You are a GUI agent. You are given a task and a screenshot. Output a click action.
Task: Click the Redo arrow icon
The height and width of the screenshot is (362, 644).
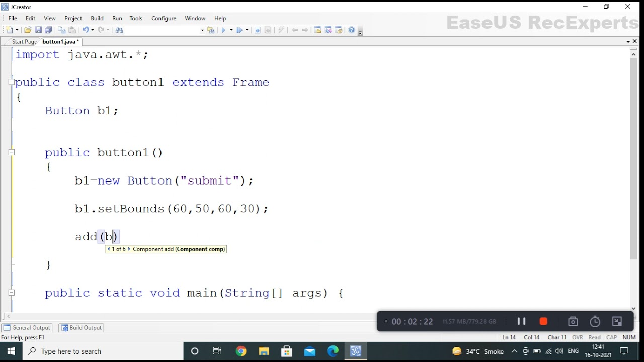click(101, 30)
